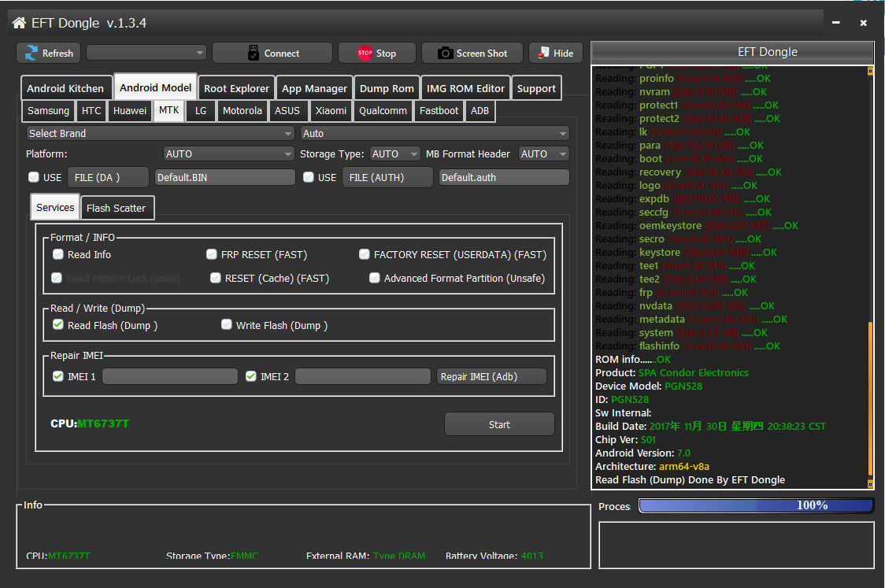Screen dimensions: 885x588
Task: Click the FILE (DA) button
Action: (109, 177)
